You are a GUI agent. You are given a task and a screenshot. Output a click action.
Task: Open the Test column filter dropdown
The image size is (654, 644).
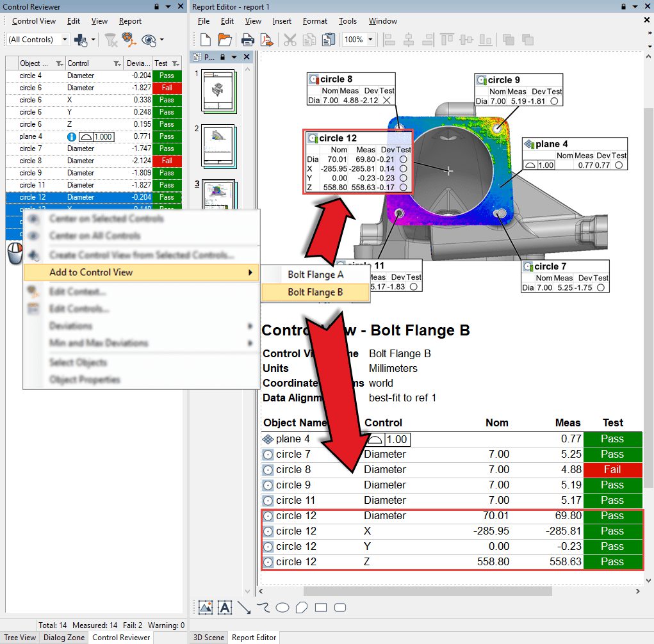coord(175,63)
